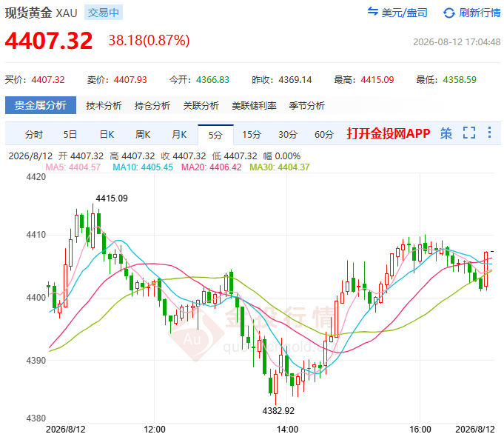
Task: Click the 12:00 time axis label
Action: [154, 430]
